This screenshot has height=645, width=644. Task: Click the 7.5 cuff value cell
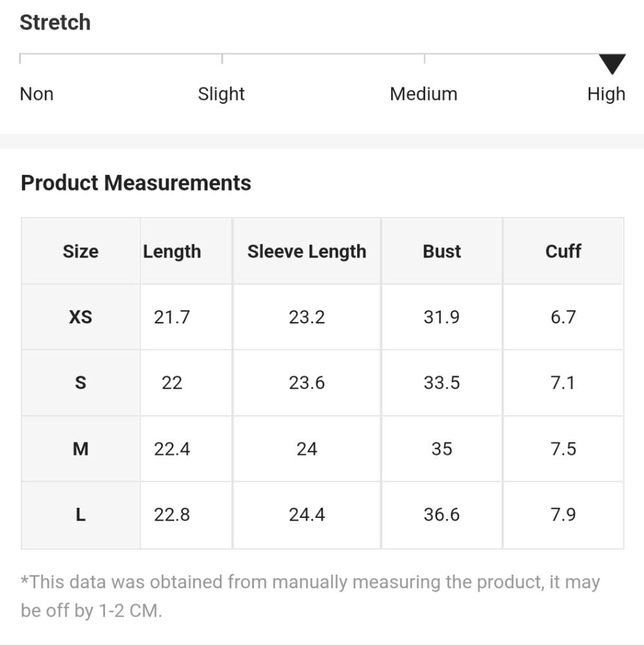563,449
